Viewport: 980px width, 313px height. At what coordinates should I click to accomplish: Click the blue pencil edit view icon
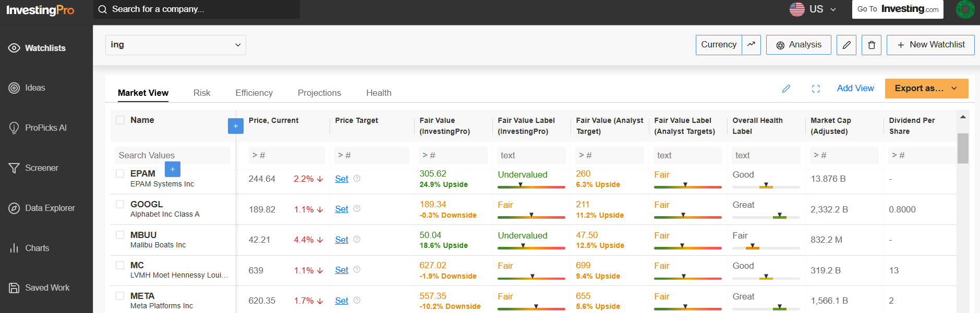(x=786, y=89)
